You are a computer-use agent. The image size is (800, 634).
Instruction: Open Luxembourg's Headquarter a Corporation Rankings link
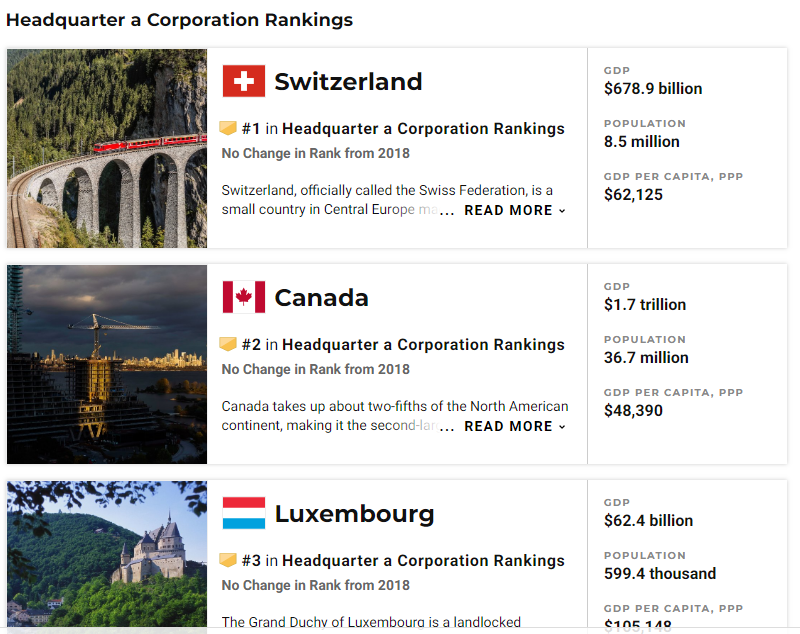point(423,560)
